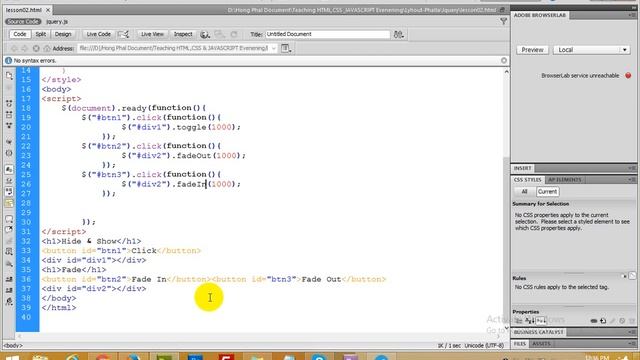This screenshot has width=640, height=360.
Task: Switch to the Assets panel tab
Action: (541, 344)
